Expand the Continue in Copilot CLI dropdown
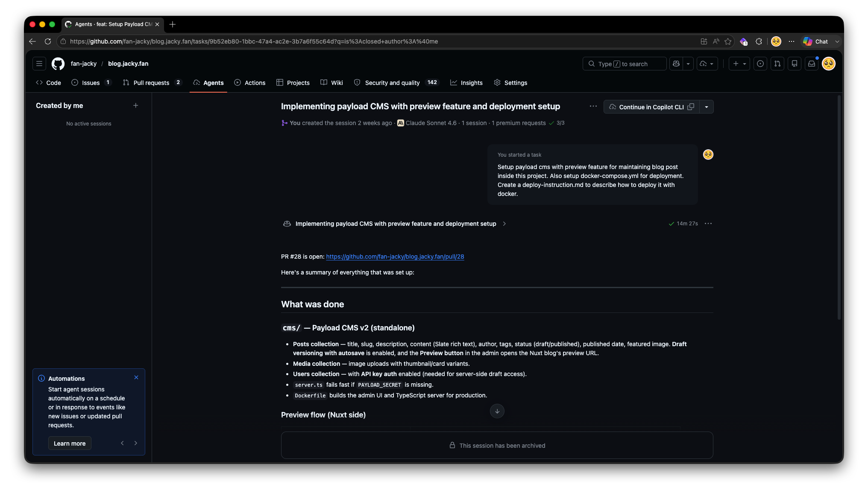 707,107
